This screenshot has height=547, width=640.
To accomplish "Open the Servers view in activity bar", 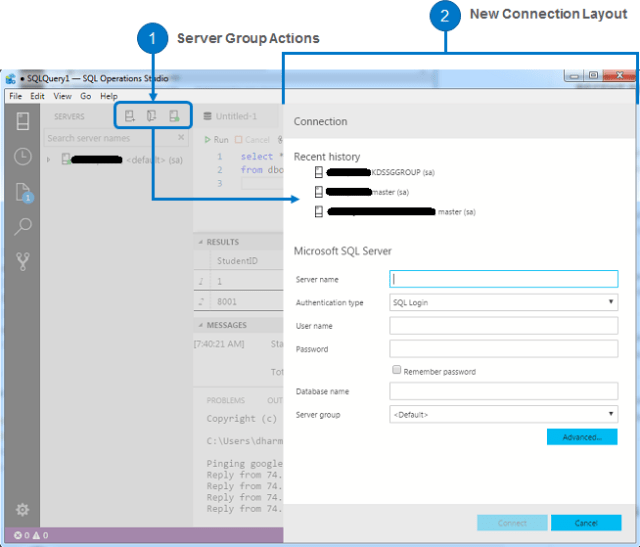I will [22, 121].
